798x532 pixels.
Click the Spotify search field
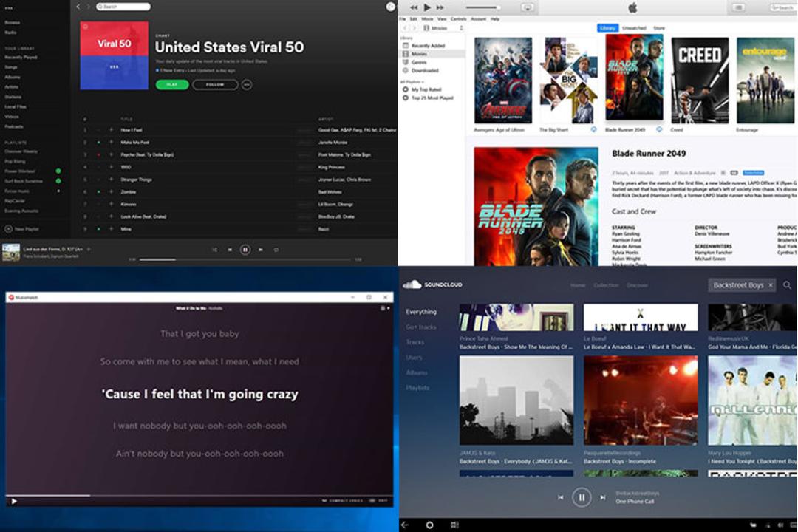(x=123, y=7)
